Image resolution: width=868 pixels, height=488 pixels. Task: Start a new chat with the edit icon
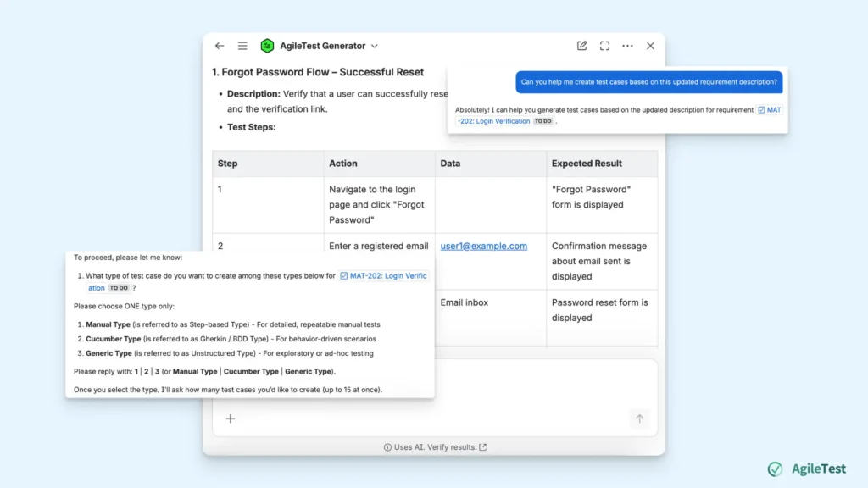(x=581, y=46)
